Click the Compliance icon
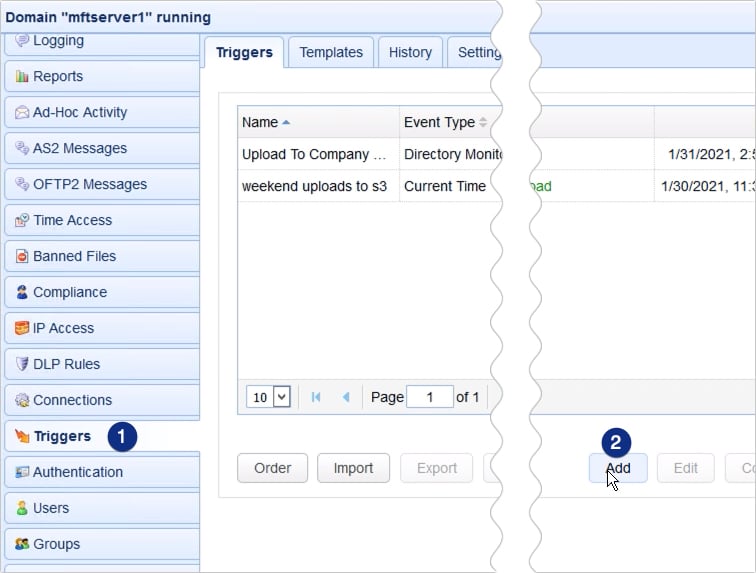Image resolution: width=756 pixels, height=573 pixels. 22,293
